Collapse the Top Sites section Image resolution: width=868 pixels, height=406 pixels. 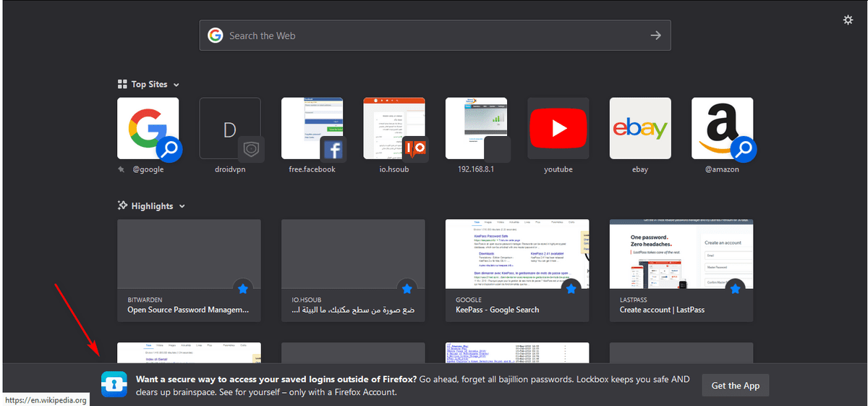[176, 85]
